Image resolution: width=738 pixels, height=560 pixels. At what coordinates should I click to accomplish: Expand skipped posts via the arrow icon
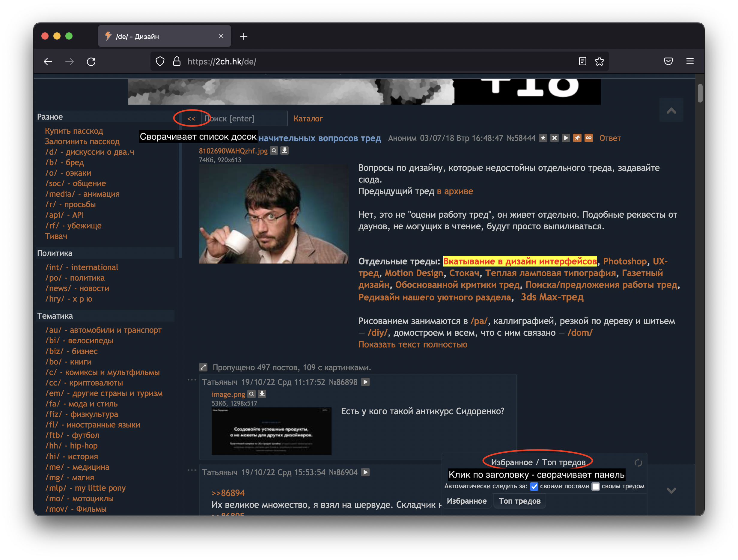tap(203, 367)
